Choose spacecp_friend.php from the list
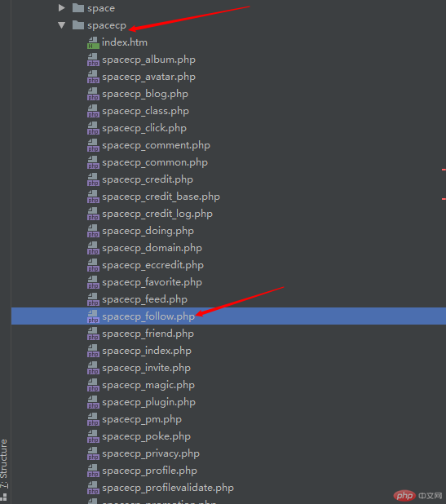The image size is (446, 504). click(x=148, y=334)
